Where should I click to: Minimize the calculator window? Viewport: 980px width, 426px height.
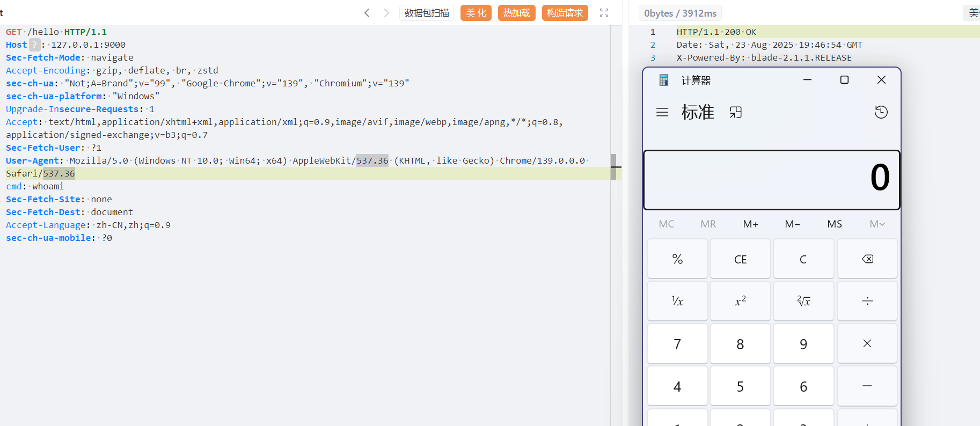click(x=807, y=80)
